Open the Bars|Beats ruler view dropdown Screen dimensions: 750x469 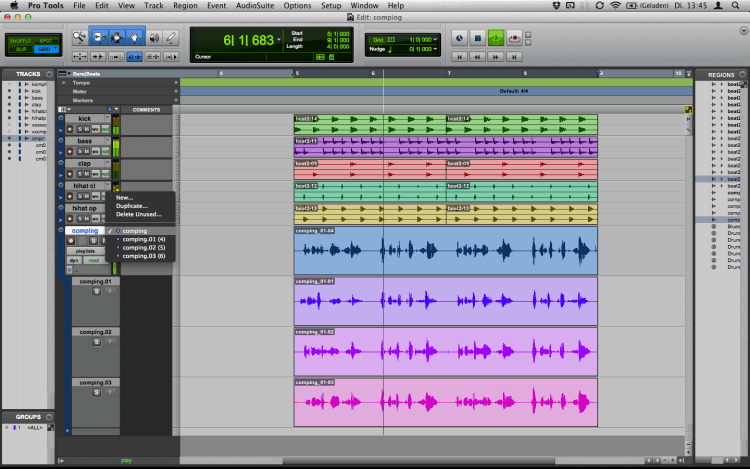(x=64, y=74)
